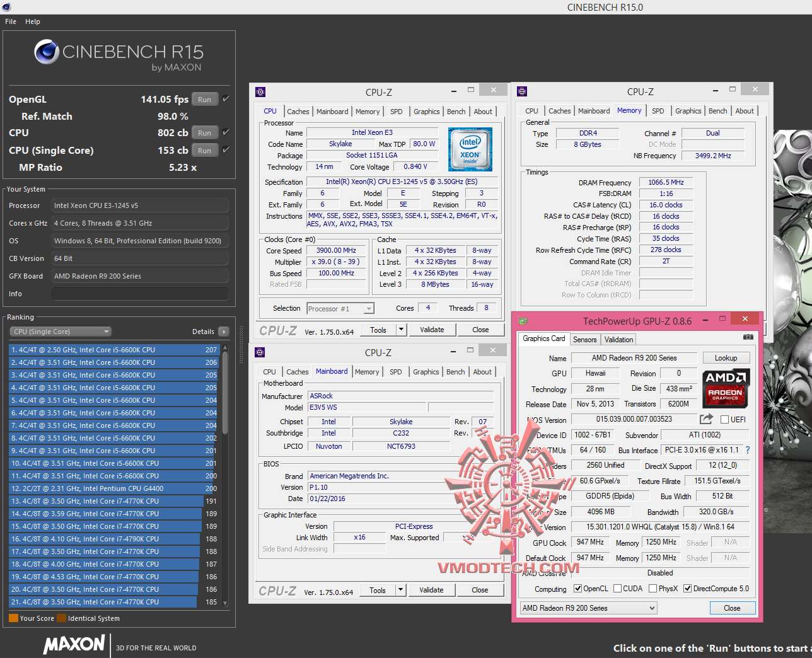
Task: Toggle the CPU test checkbox
Action: coord(226,132)
